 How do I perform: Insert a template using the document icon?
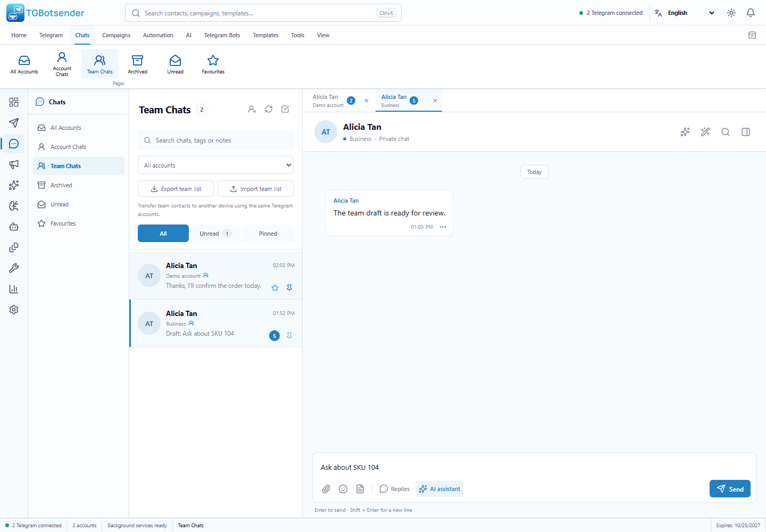click(x=360, y=489)
